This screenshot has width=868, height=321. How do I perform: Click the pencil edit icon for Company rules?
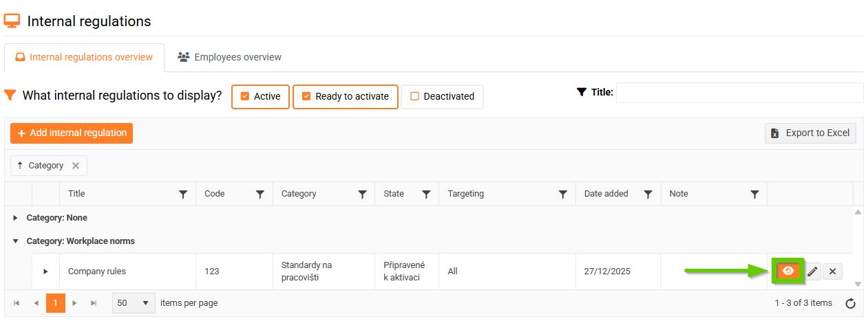(x=813, y=272)
